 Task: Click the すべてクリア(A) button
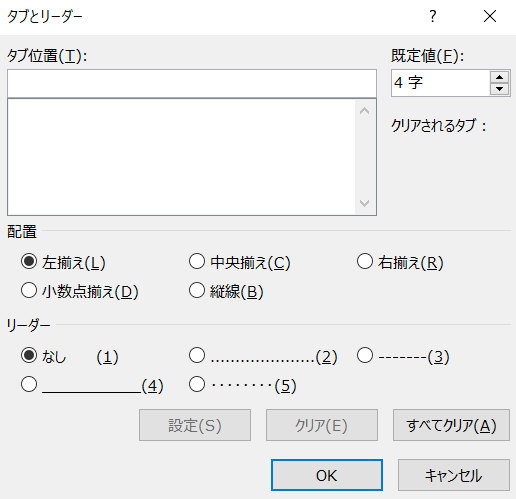[x=451, y=425]
